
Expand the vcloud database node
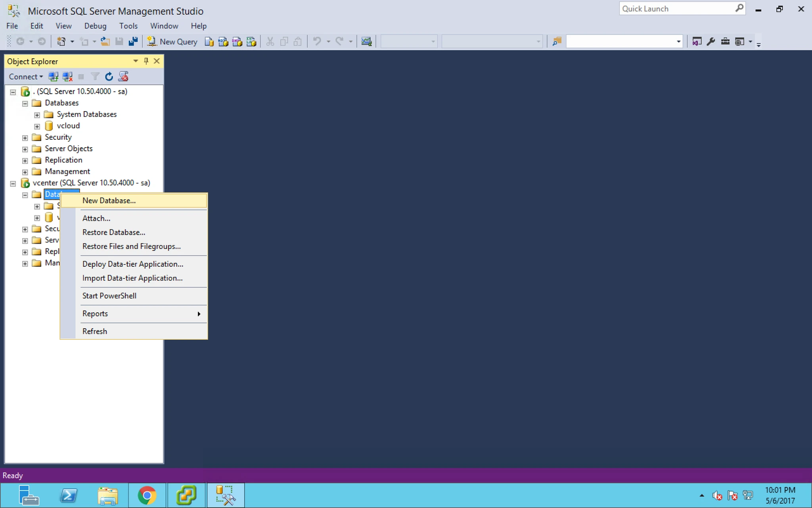tap(37, 126)
